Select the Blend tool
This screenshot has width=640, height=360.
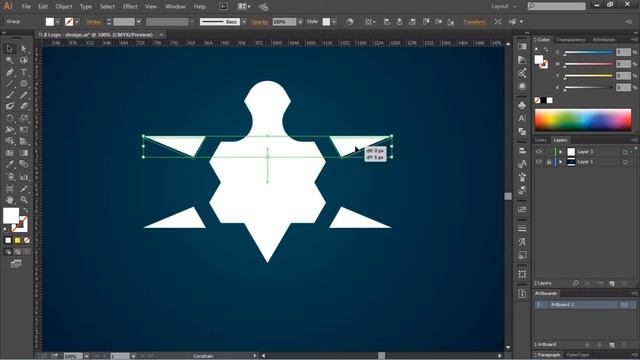pyautogui.click(x=24, y=164)
